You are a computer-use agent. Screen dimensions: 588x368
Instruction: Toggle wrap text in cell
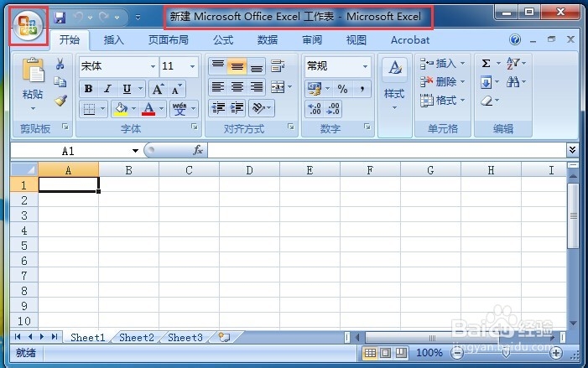(278, 66)
